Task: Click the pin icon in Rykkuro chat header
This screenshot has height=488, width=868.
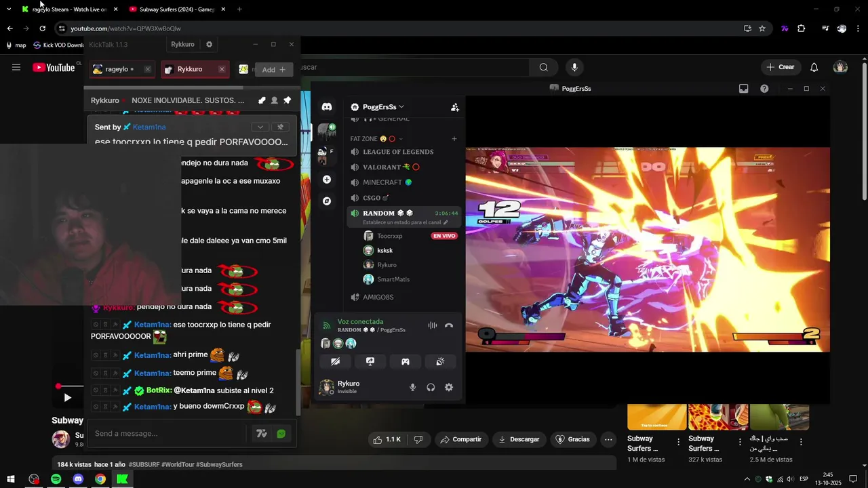Action: pyautogui.click(x=287, y=100)
